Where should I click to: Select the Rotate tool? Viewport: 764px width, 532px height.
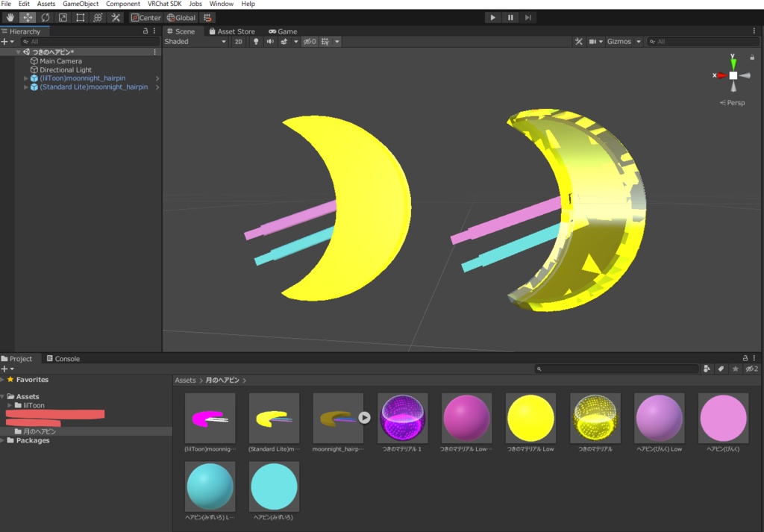pos(46,18)
